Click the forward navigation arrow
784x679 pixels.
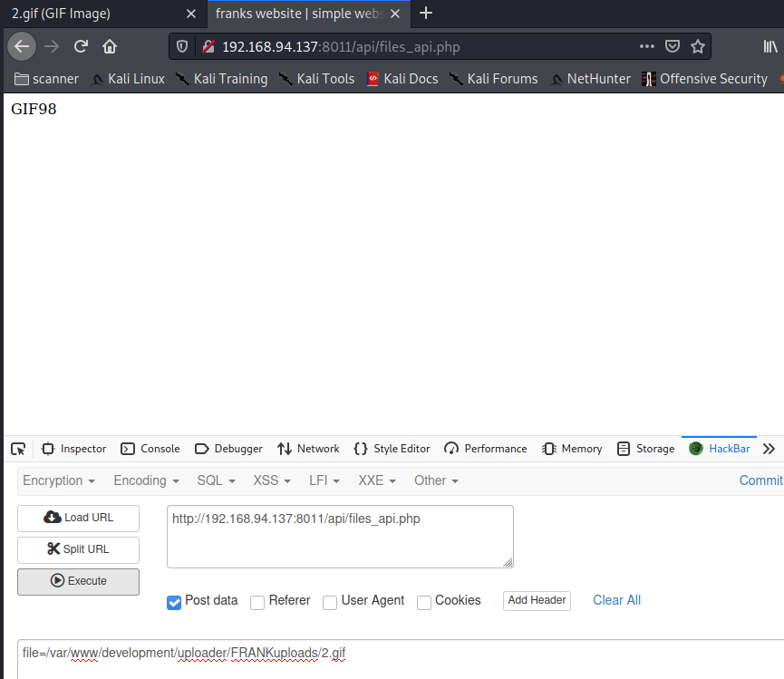pos(52,46)
